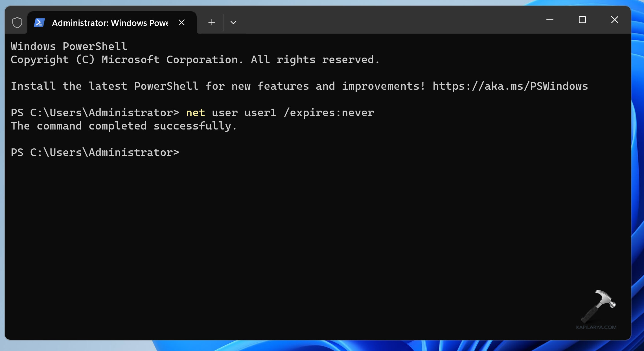Expand the new tab profiles dropdown chevron

click(x=233, y=23)
